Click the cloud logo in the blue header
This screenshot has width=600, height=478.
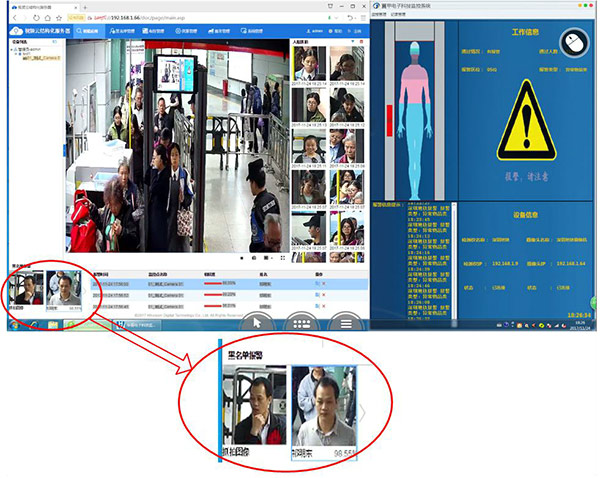pos(15,32)
